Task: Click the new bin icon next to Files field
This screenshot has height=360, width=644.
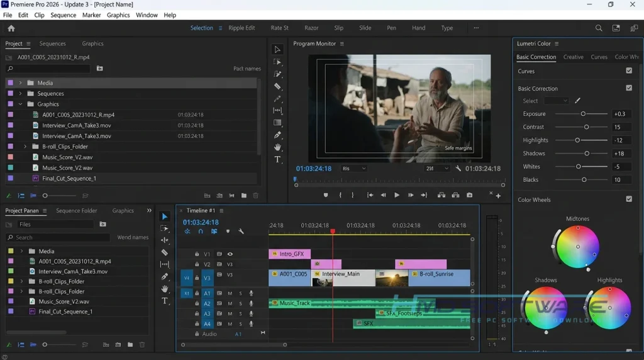Action: 103,225
